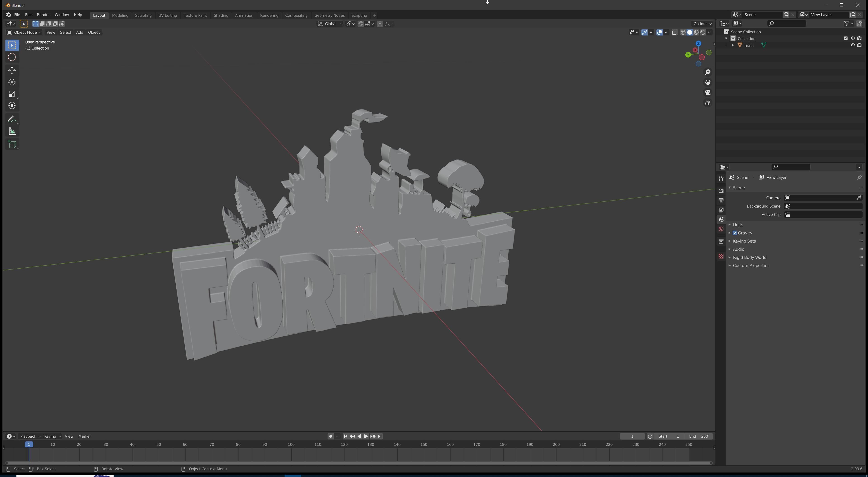Viewport: 868px width, 477px height.
Task: Exclude Collection from view layer checkbox
Action: [846, 38]
